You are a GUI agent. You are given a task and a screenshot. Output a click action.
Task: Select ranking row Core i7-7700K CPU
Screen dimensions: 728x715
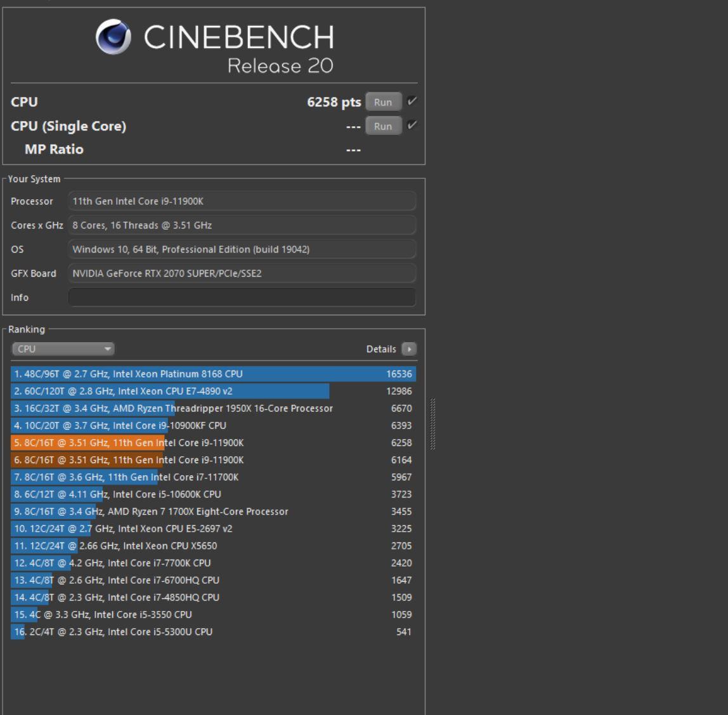pos(214,563)
